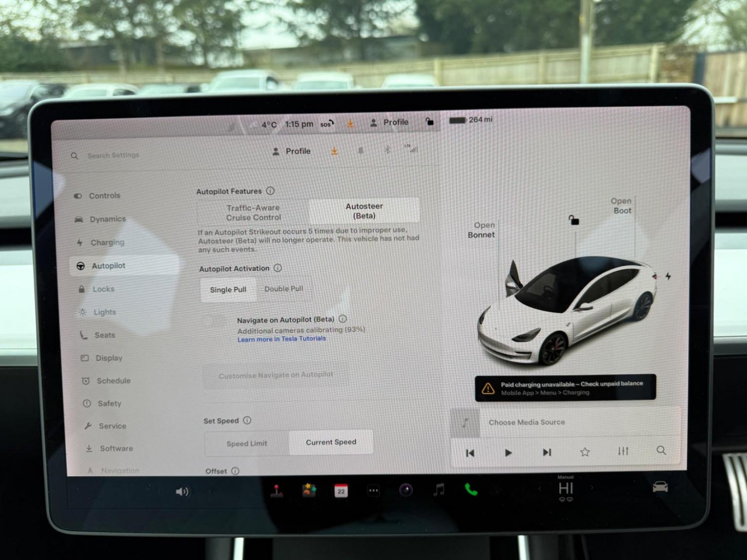Tap the 4°C temperature reading
This screenshot has width=747, height=560.
point(269,124)
